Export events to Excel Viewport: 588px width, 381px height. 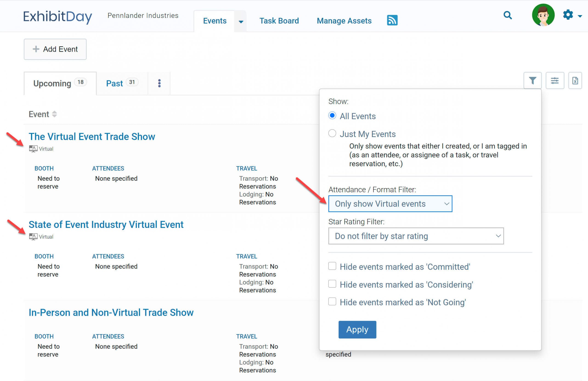point(575,81)
